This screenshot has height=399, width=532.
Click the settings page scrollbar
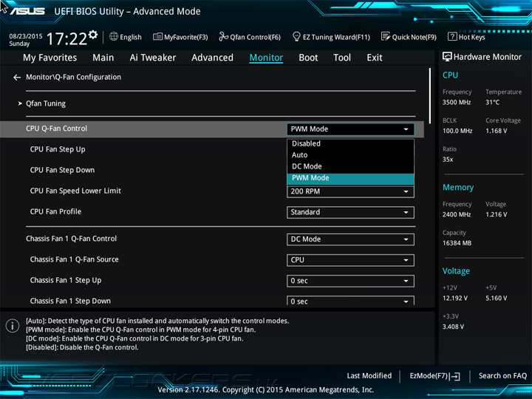coord(430,96)
